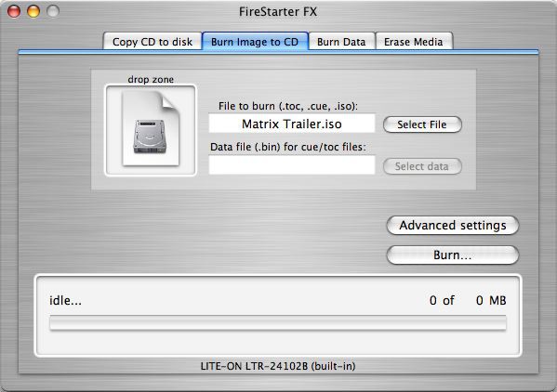Click the drop zone label
Image resolution: width=557 pixels, height=392 pixels.
pyautogui.click(x=151, y=79)
